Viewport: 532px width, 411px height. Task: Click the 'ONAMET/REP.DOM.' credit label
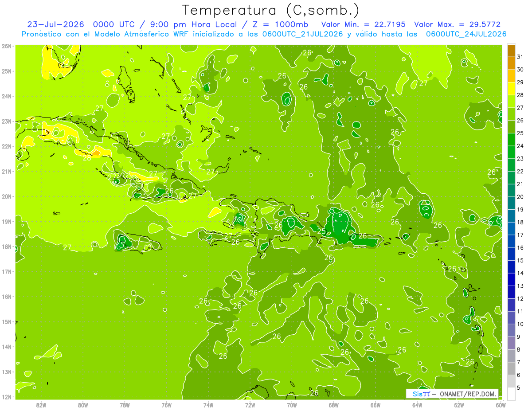click(x=468, y=394)
